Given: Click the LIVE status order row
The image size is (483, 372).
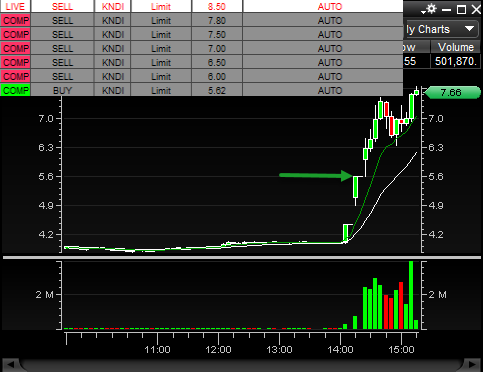Looking at the screenshot, I should click(x=202, y=6).
